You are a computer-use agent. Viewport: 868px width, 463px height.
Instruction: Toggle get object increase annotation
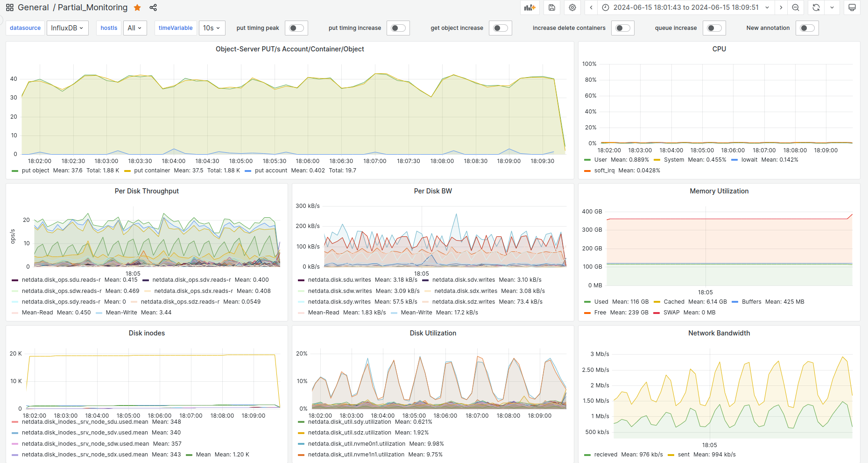point(500,28)
